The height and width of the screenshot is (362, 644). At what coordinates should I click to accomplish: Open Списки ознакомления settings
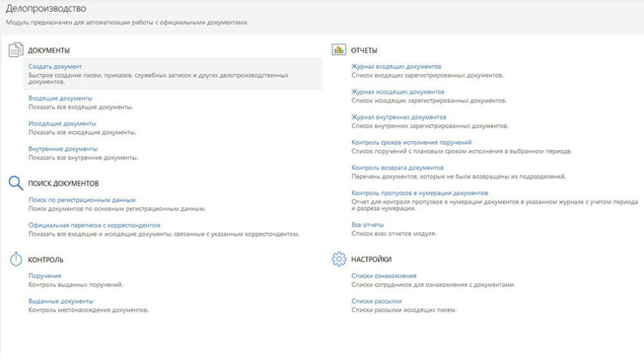384,276
